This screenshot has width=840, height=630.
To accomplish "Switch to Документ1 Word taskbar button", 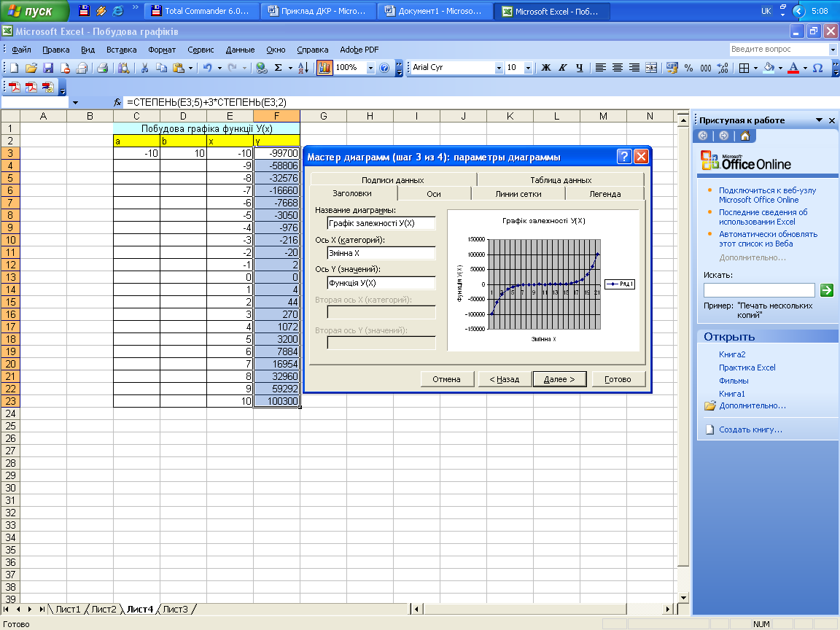I will [435, 11].
